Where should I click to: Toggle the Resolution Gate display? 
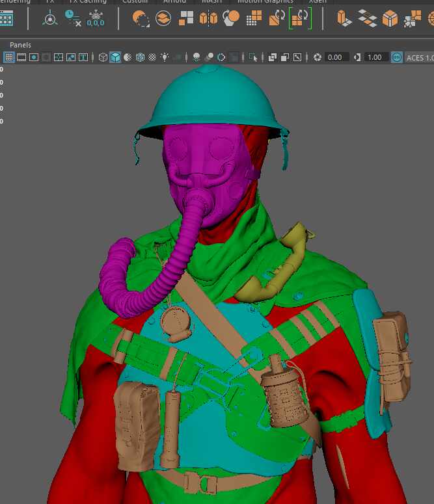pyautogui.click(x=34, y=57)
